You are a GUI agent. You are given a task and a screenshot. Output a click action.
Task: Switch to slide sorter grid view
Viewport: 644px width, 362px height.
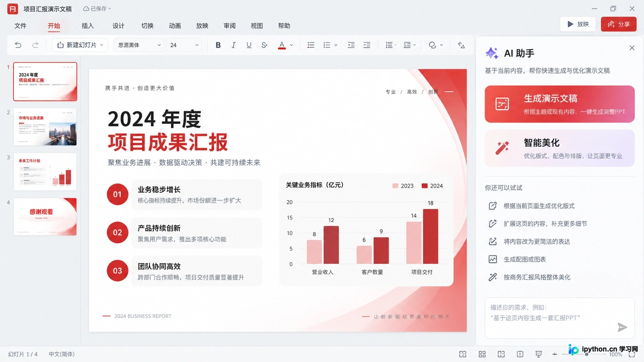click(x=482, y=354)
